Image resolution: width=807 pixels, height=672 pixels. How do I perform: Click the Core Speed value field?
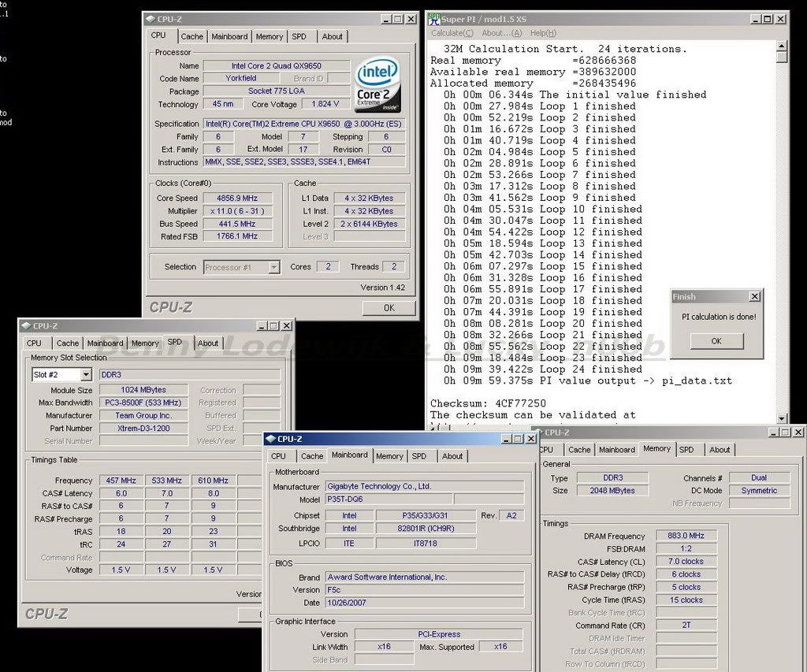click(x=238, y=198)
